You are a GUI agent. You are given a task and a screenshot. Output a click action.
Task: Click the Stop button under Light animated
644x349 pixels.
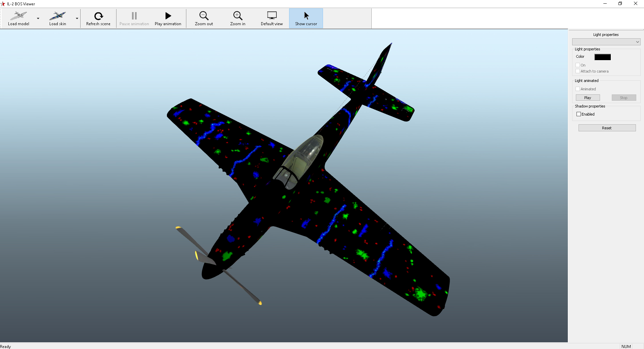click(624, 98)
